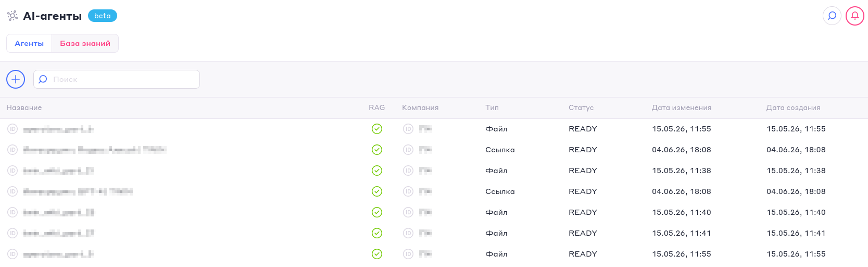Screen dimensions: 868x267
Task: Click the magnifier icon in top-right corner
Action: [832, 16]
